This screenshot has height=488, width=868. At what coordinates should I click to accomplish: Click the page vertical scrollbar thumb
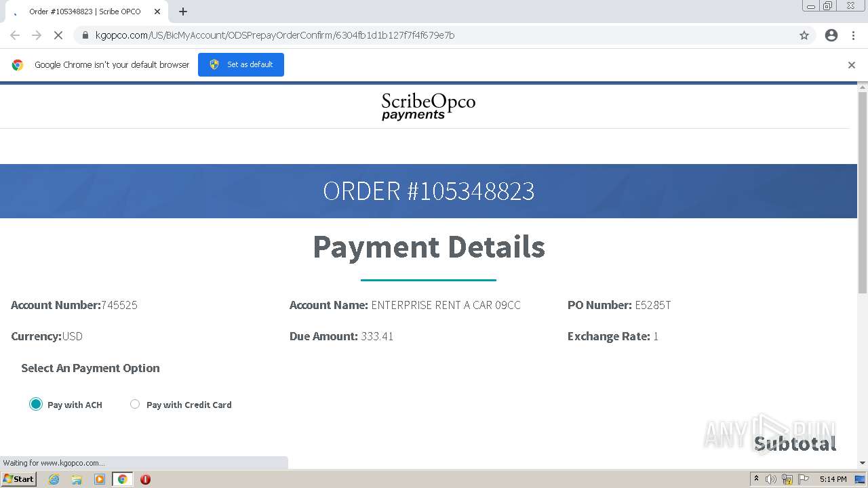[x=863, y=192]
